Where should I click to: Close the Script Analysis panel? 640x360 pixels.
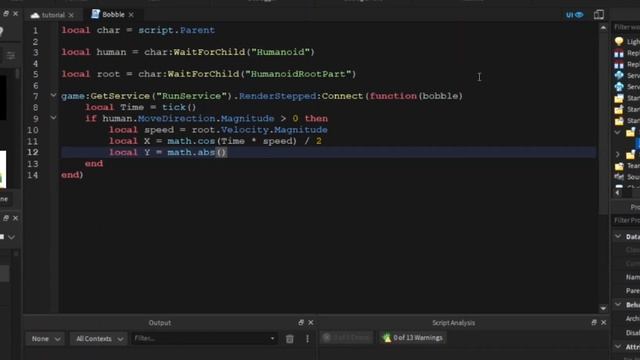point(604,322)
